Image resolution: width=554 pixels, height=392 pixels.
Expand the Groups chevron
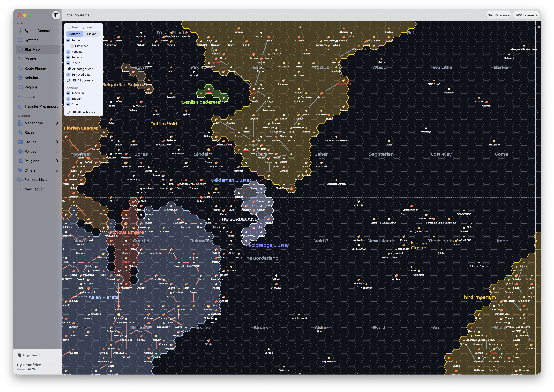click(57, 142)
